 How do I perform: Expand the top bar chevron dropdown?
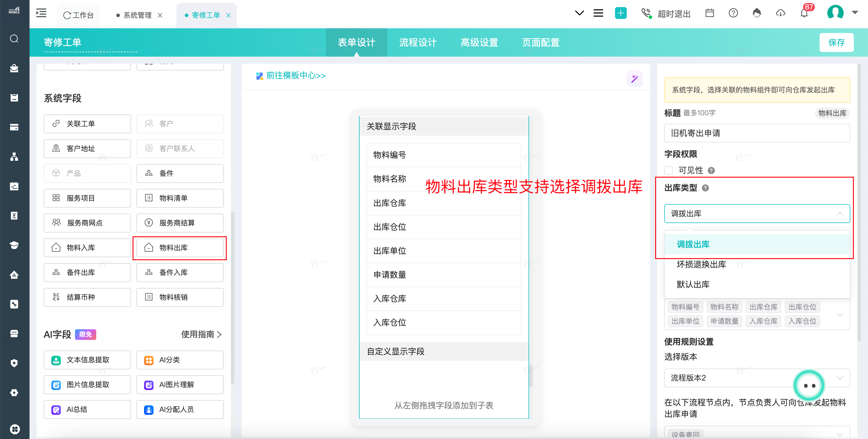click(x=579, y=13)
